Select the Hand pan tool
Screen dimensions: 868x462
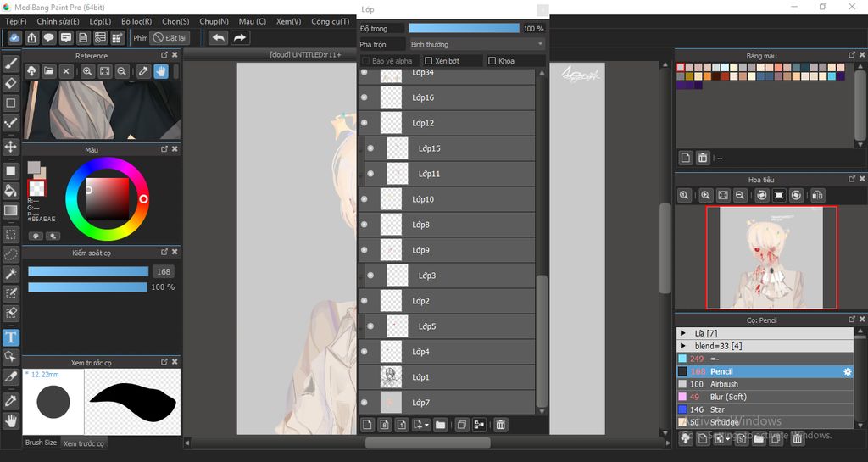click(x=10, y=421)
